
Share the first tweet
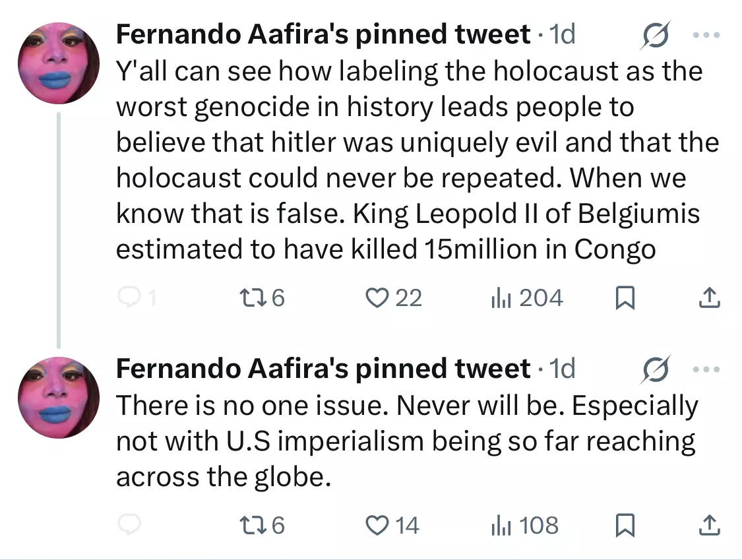click(x=709, y=297)
